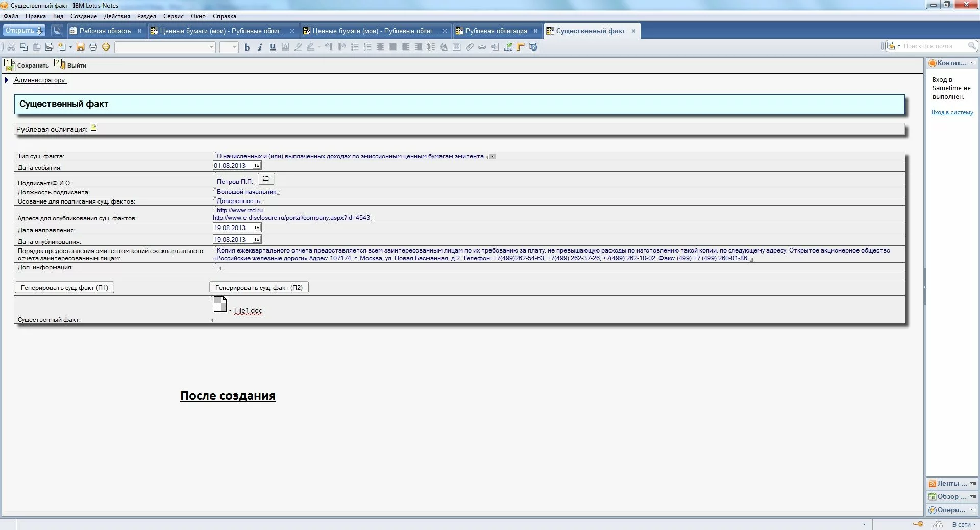This screenshot has width=980, height=530.
Task: Open the Тип сущ. факта dropdown
Action: (x=493, y=157)
